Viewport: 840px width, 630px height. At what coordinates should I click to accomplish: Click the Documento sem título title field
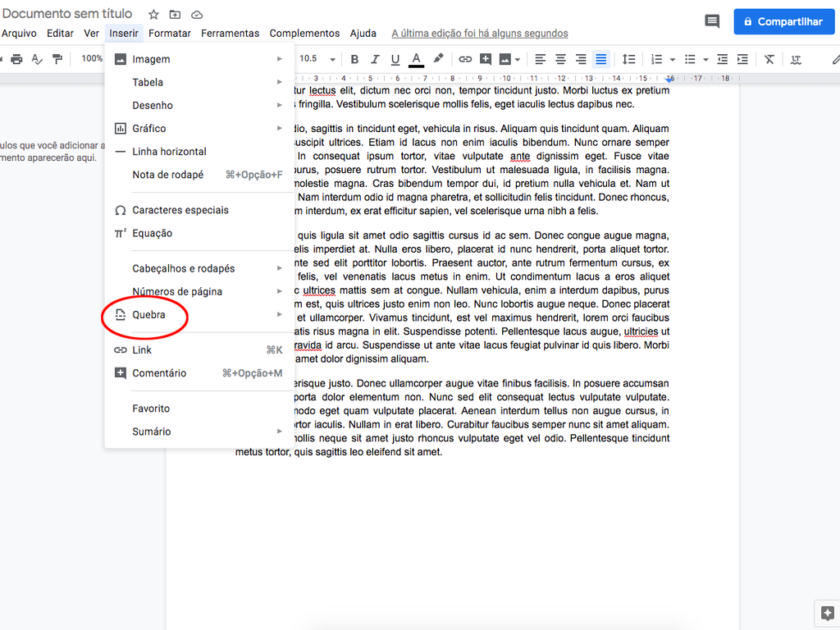coord(67,13)
